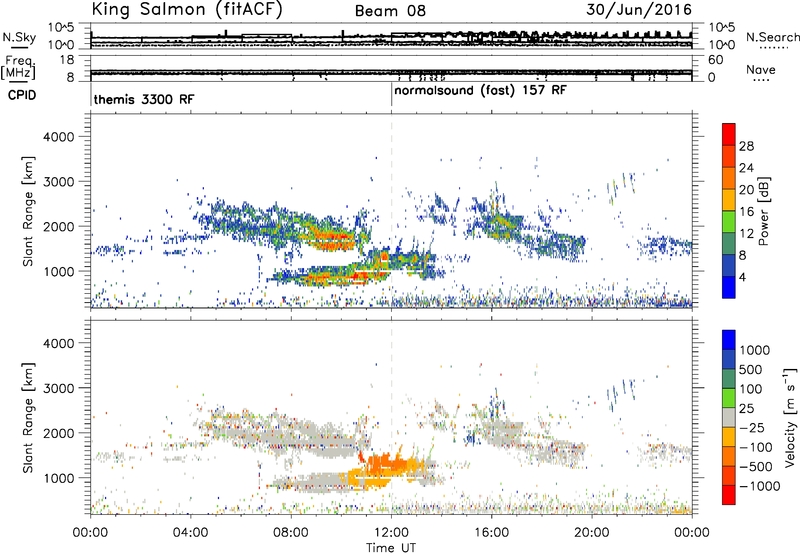Viewport: 800px width, 554px height.
Task: Click the '18' tick on frequency axis
Action: tap(67, 60)
